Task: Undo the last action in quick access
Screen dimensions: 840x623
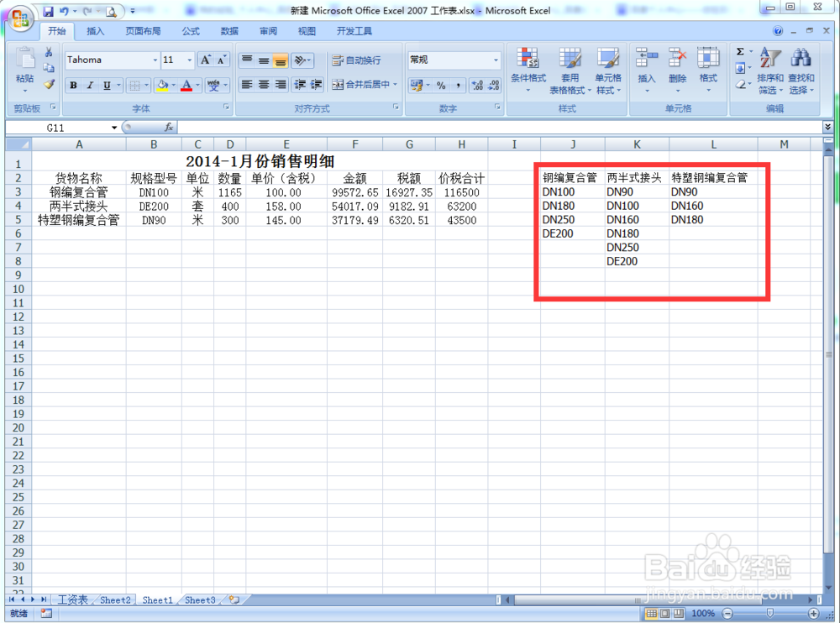Action: click(x=64, y=11)
